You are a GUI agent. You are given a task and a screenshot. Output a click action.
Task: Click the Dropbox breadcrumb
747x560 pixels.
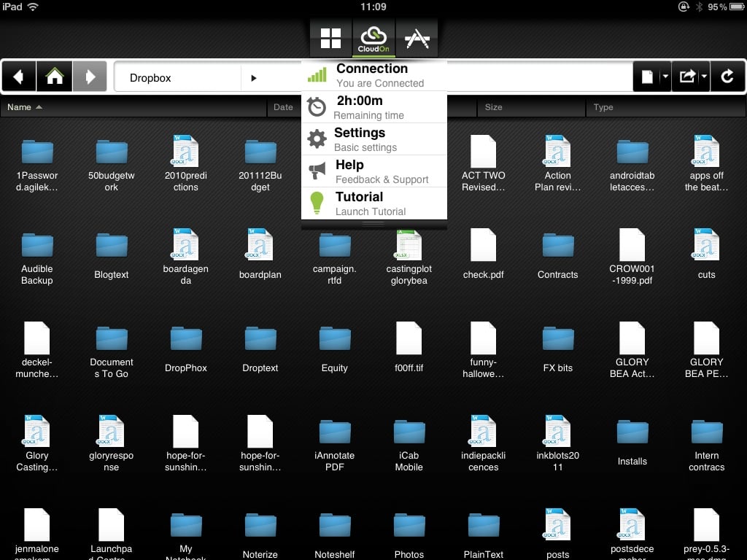150,77
